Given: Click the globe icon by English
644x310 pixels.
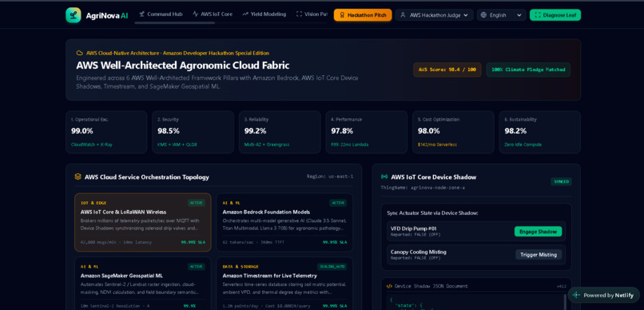Looking at the screenshot, I should click(x=483, y=15).
